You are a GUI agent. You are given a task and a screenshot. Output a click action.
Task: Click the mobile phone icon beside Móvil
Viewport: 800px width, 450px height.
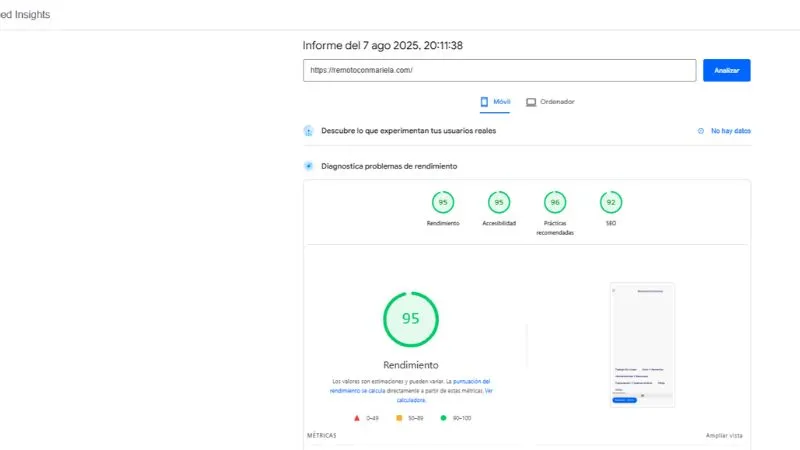coord(484,102)
